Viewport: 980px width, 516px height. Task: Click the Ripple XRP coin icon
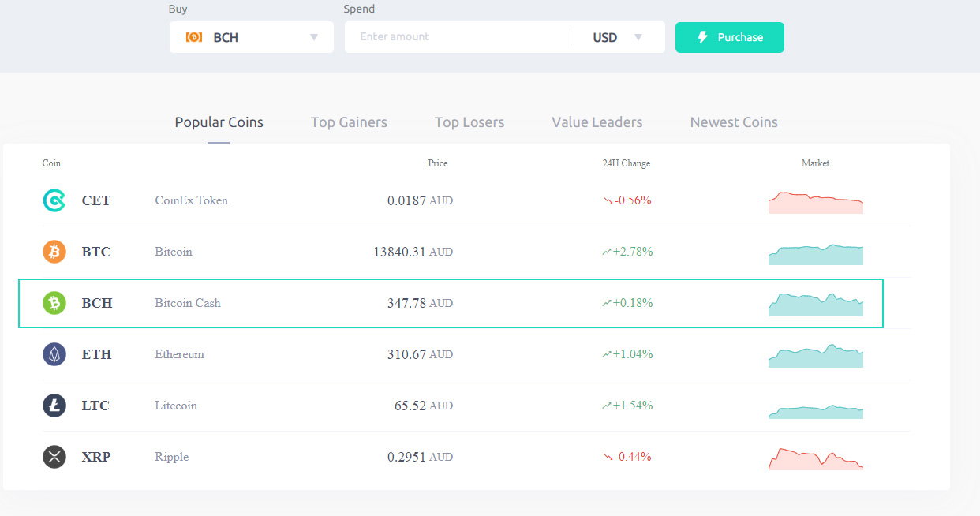[x=54, y=457]
